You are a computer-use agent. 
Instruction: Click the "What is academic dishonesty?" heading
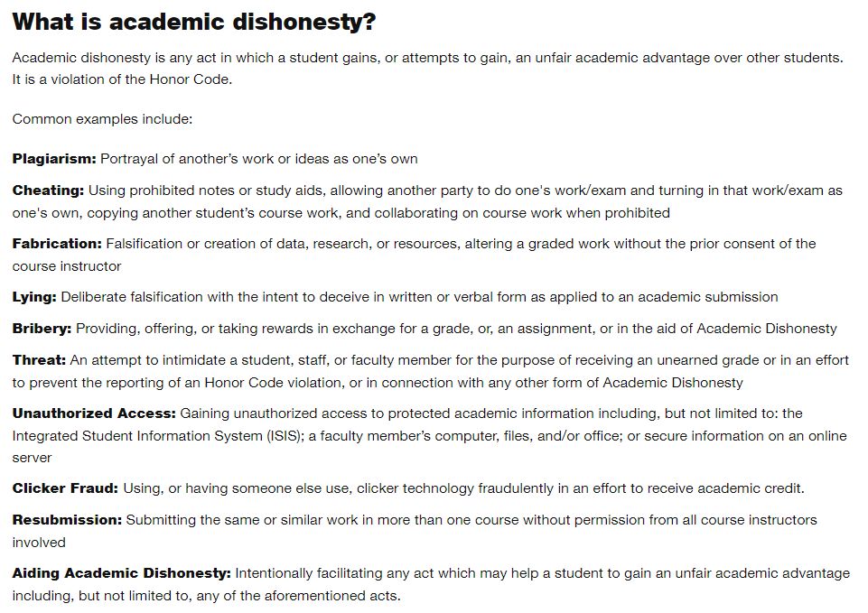[x=194, y=23]
